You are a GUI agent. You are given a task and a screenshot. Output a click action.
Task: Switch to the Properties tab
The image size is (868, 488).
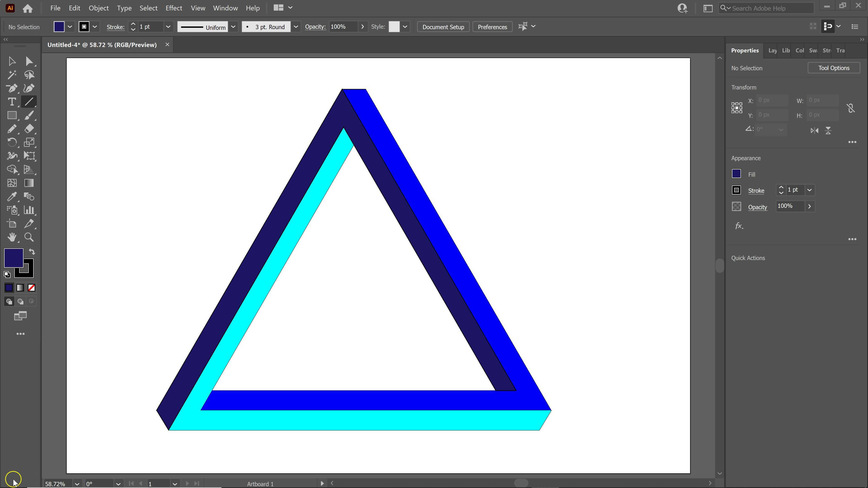(x=745, y=51)
